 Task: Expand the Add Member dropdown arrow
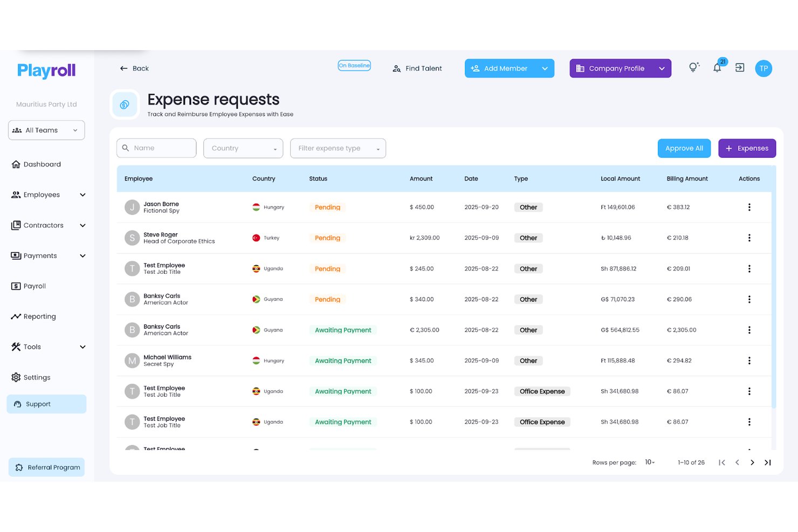tap(545, 68)
